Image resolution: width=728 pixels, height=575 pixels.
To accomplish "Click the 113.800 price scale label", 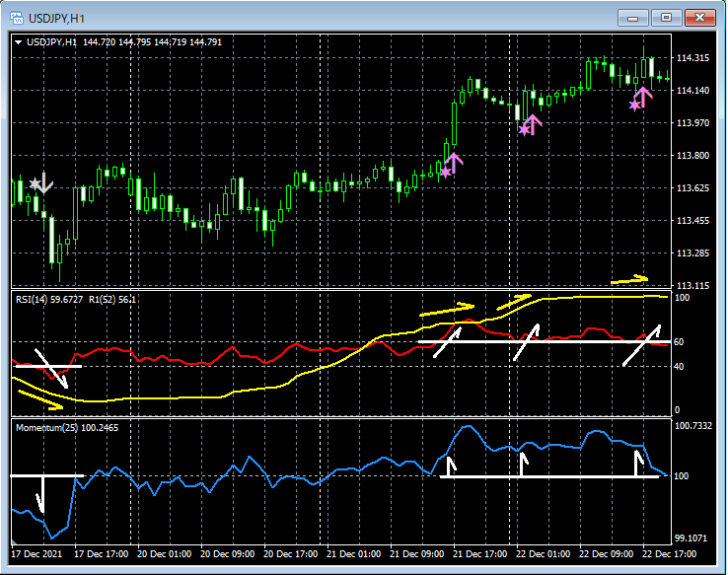I will [692, 156].
